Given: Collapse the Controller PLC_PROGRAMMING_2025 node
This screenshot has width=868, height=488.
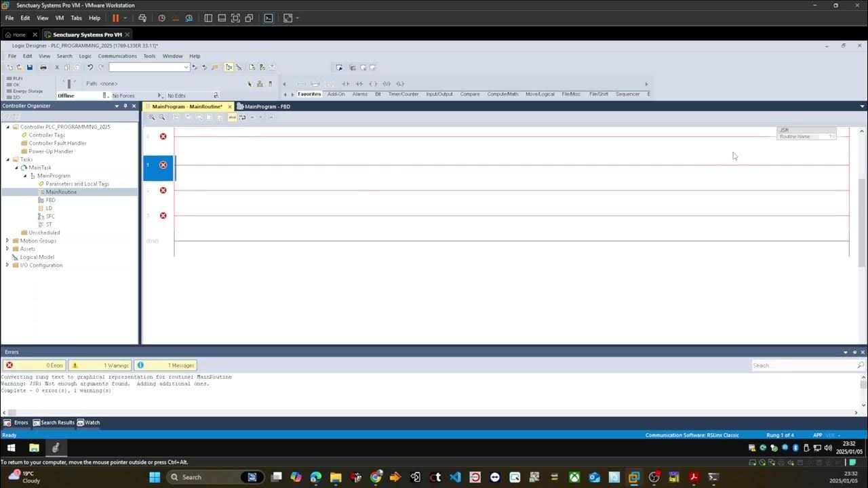Looking at the screenshot, I should pos(7,127).
